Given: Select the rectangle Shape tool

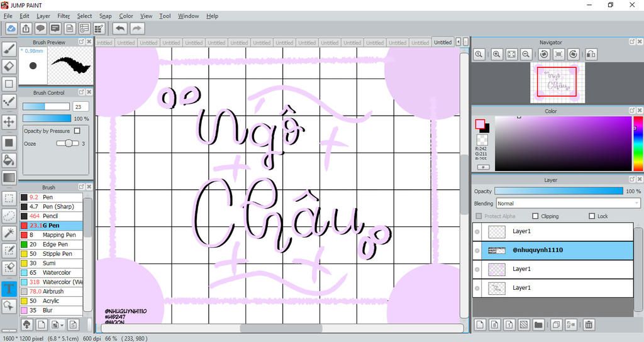Looking at the screenshot, I should [x=9, y=84].
